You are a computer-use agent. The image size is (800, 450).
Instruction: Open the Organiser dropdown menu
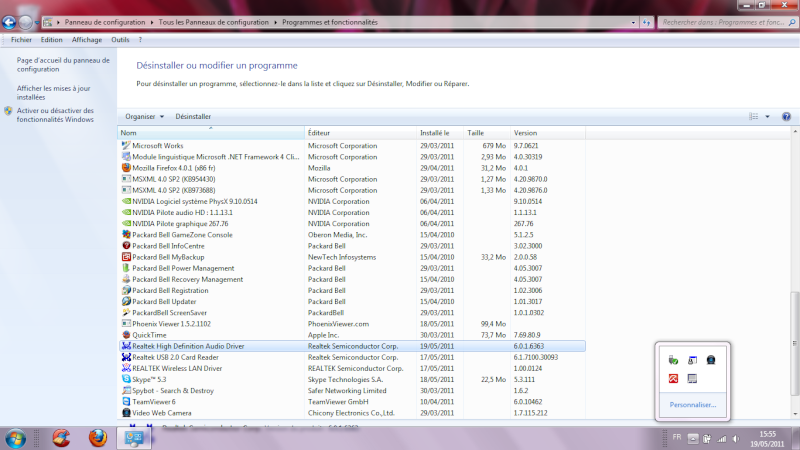pos(144,116)
